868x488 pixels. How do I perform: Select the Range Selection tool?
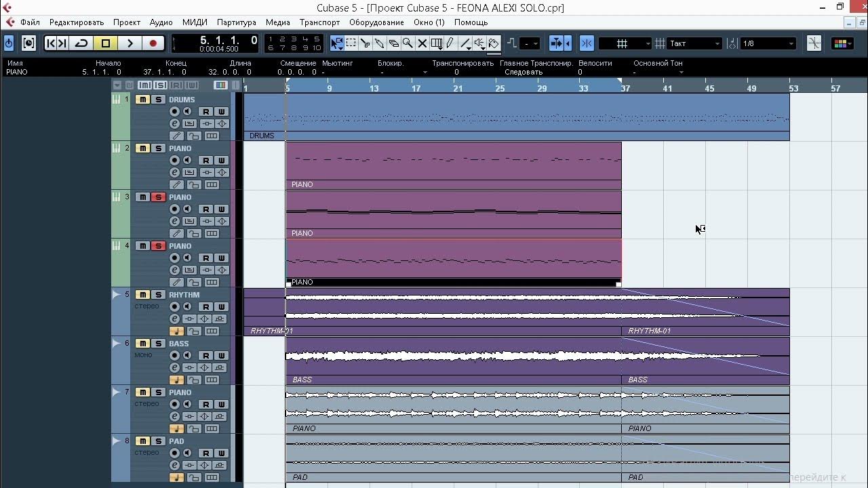point(351,43)
